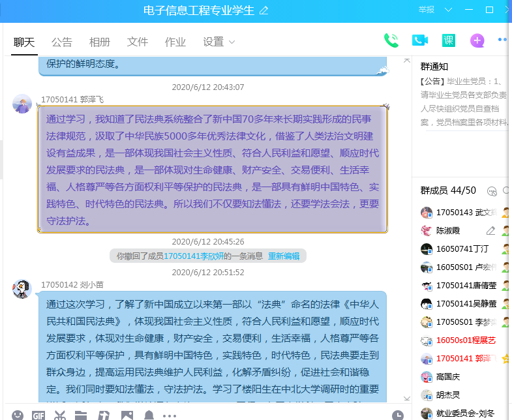
Task: Switch to the 公告 tab
Action: point(62,42)
